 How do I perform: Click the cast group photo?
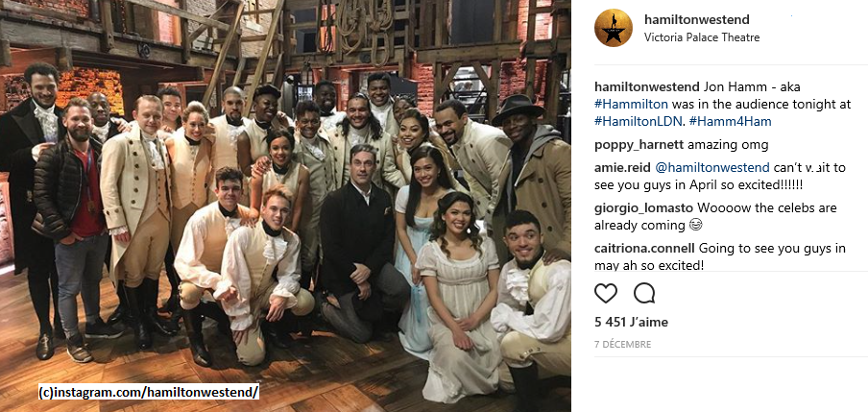tap(285, 206)
